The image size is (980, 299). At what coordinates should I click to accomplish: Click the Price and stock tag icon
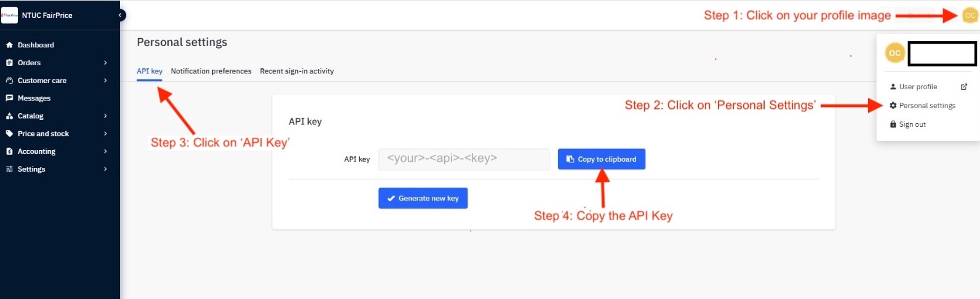(x=9, y=134)
